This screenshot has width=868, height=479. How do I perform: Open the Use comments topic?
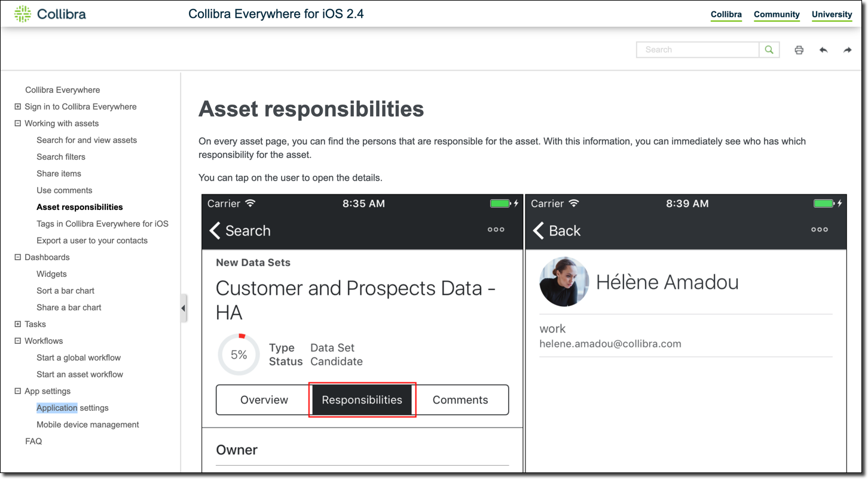[65, 191]
